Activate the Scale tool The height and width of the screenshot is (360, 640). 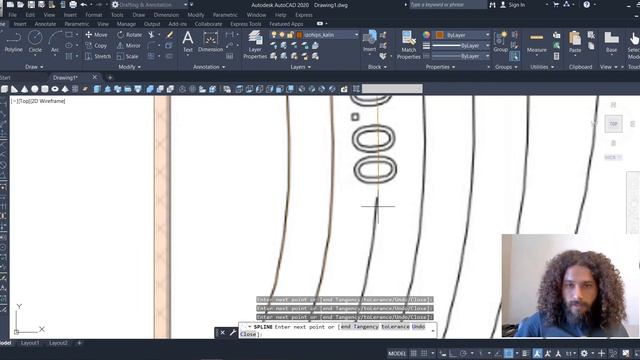[x=128, y=56]
